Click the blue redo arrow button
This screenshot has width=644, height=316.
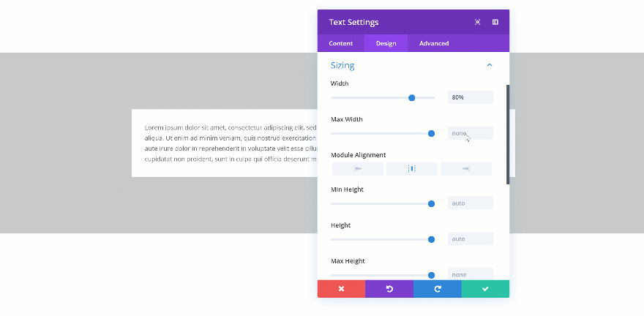coord(437,289)
